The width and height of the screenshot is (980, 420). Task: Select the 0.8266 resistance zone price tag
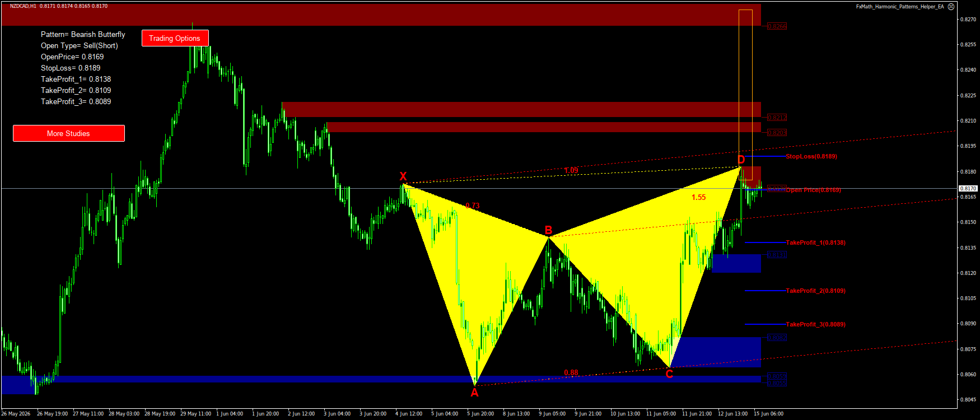(x=777, y=26)
